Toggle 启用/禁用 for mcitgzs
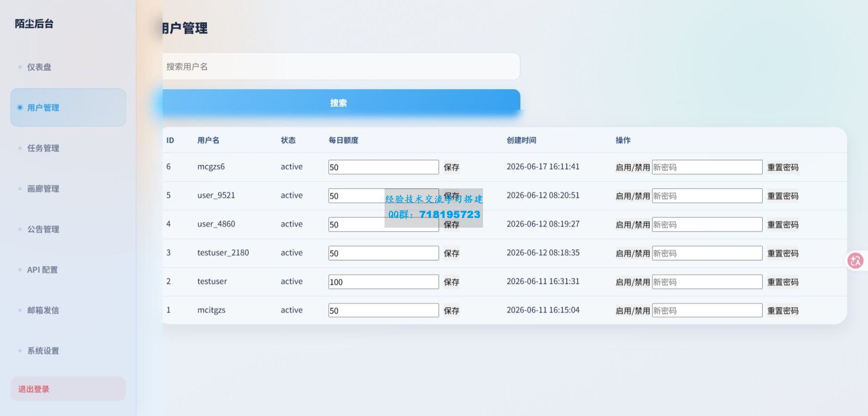 coord(633,311)
